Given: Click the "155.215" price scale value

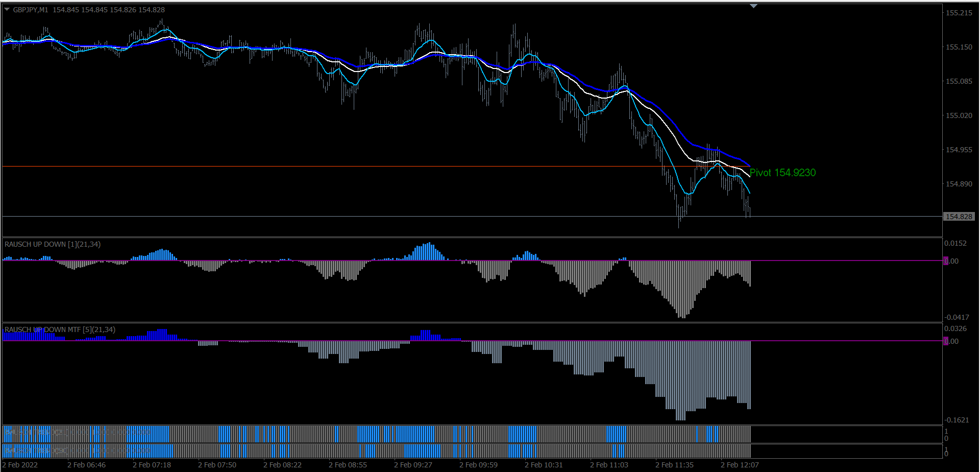Looking at the screenshot, I should coord(959,13).
